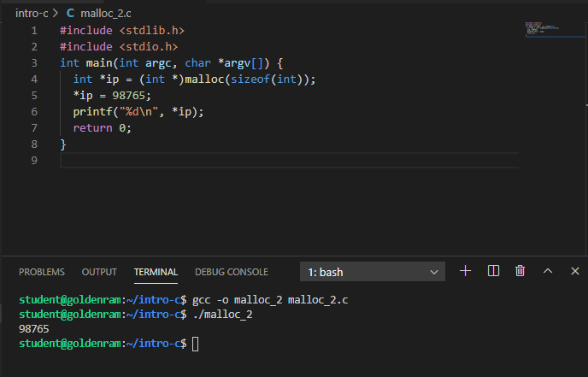Click line number 4 in the gutter

[34, 80]
